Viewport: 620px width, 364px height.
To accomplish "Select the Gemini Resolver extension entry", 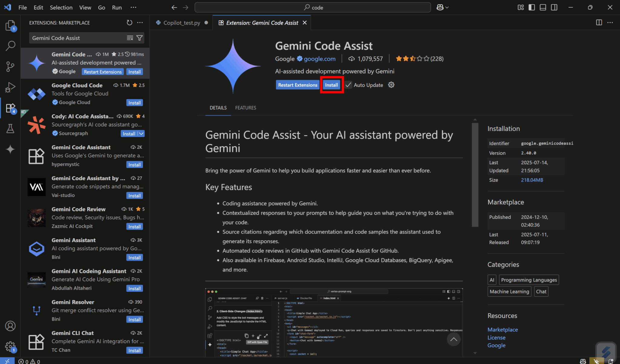I will click(x=85, y=310).
